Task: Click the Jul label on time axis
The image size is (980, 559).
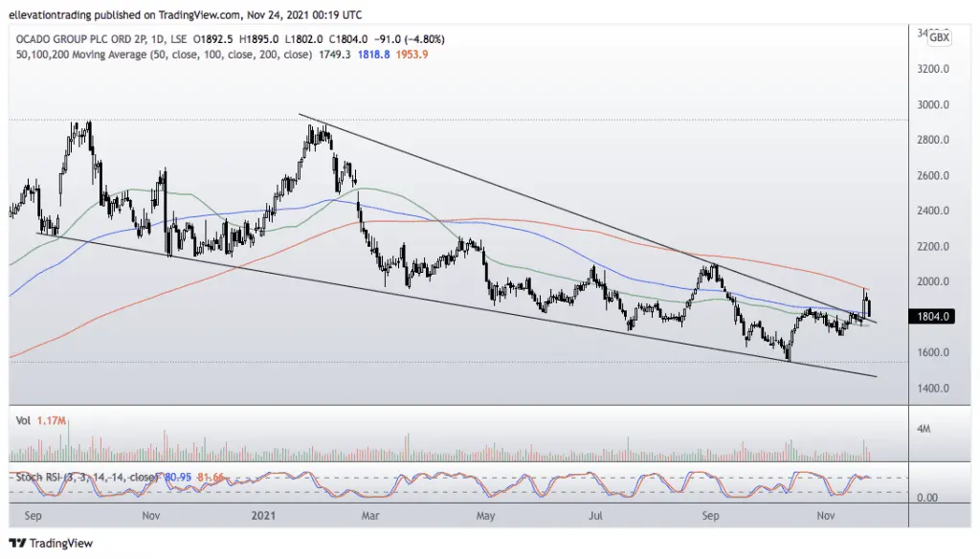Action: pos(595,515)
